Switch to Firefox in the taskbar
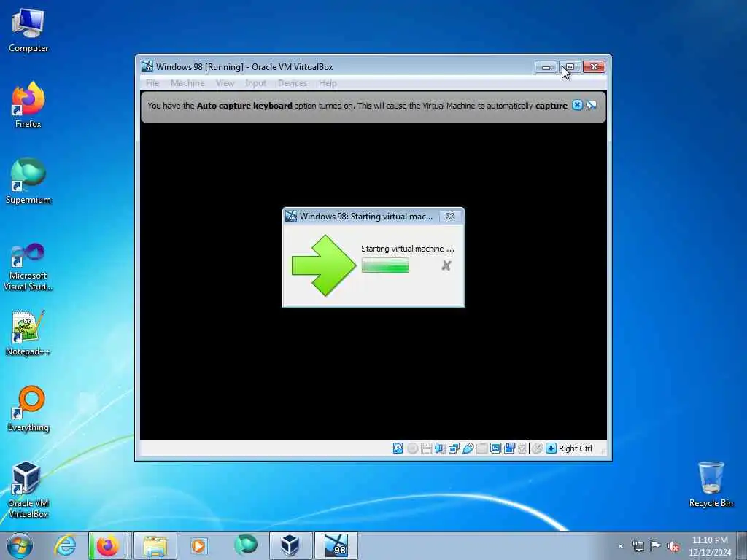Screen dimensions: 747x560 pos(108,545)
